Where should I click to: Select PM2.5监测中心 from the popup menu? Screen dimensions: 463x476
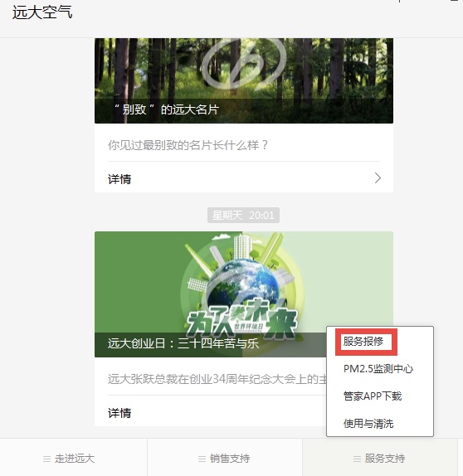pyautogui.click(x=378, y=369)
